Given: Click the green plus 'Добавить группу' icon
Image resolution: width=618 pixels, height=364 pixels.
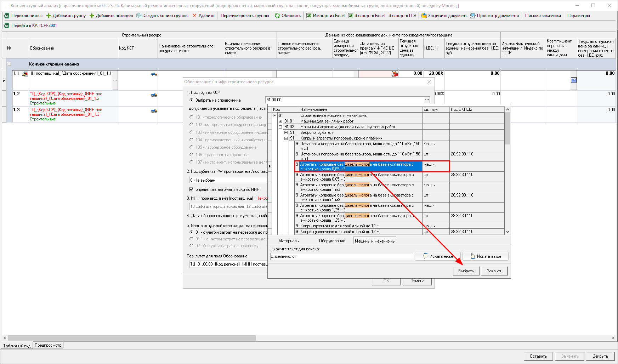Looking at the screenshot, I should 49,16.
